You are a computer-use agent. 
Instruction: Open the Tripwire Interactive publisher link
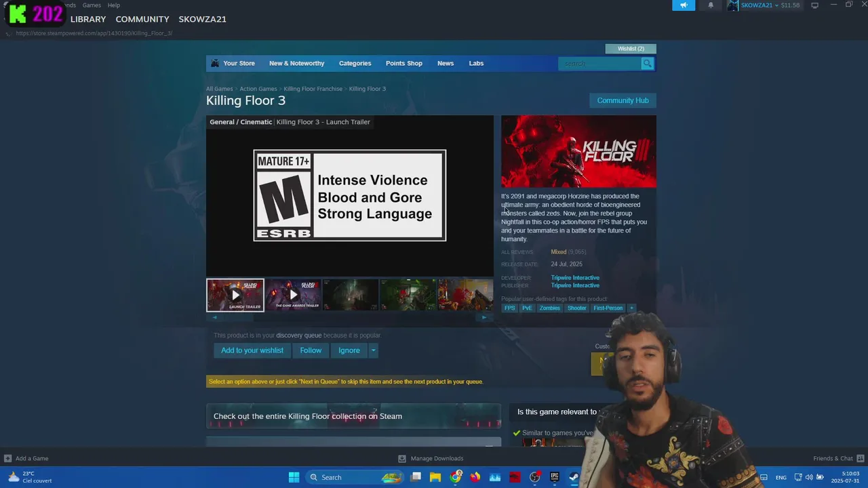575,285
